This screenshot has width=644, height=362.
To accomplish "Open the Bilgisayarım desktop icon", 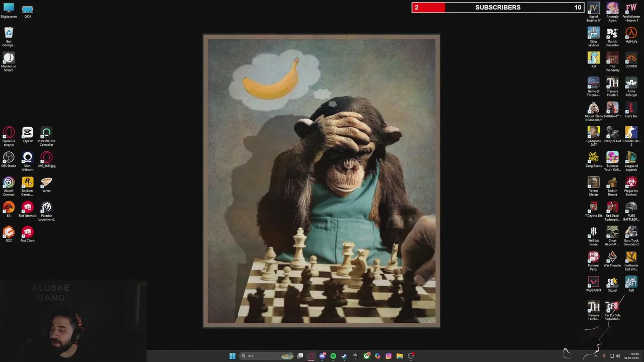I will [x=9, y=11].
